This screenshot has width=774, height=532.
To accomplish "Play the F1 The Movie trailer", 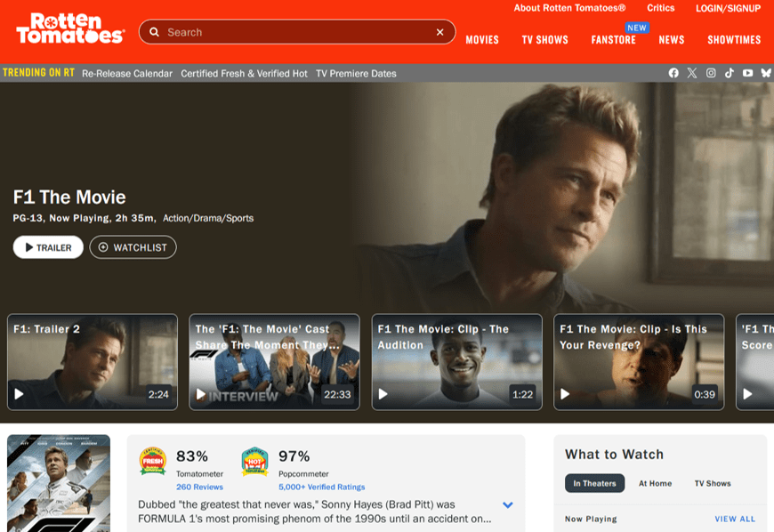I will [48, 247].
